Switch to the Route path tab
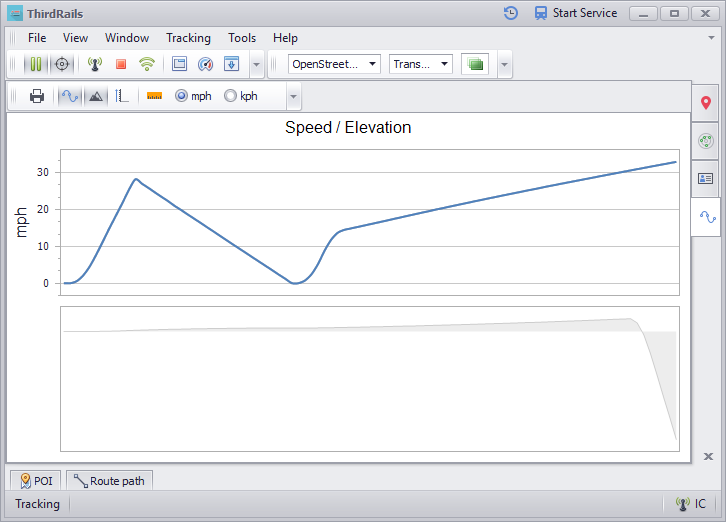 [109, 481]
